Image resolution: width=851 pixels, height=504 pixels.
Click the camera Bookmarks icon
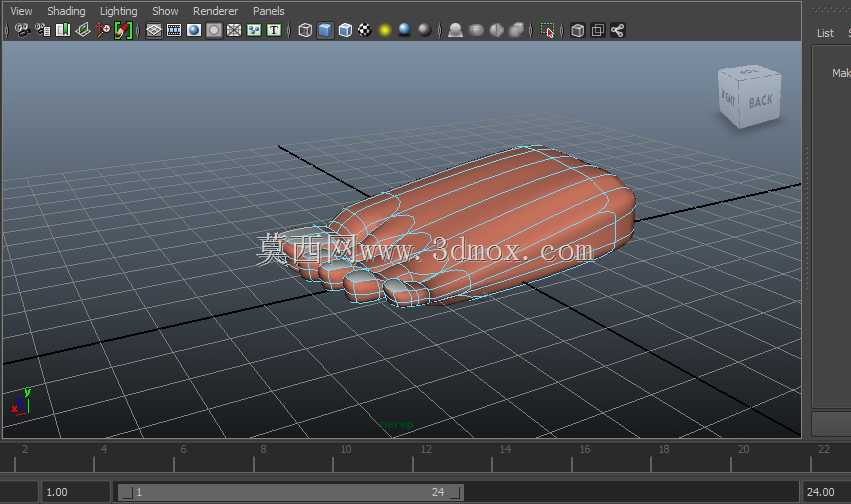[63, 30]
